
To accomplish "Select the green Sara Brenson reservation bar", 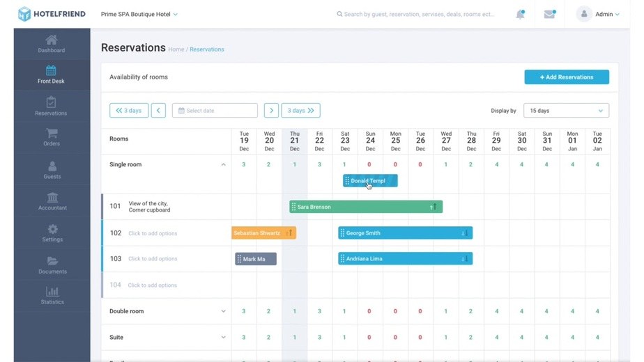I will [x=366, y=207].
